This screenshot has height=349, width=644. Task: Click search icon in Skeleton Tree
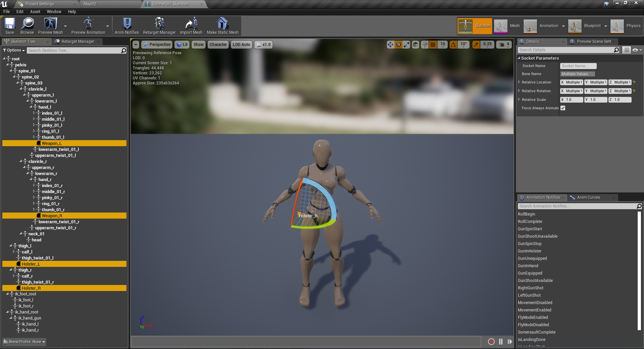point(124,50)
